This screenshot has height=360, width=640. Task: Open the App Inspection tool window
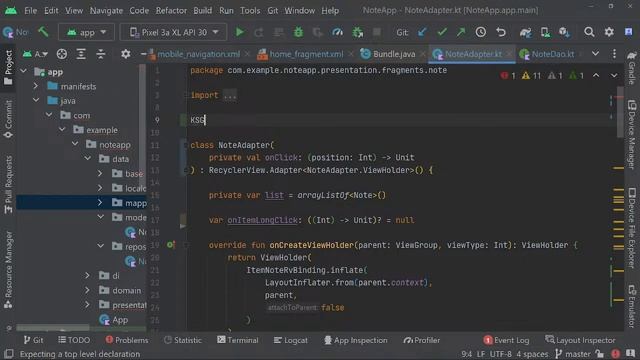(356, 340)
